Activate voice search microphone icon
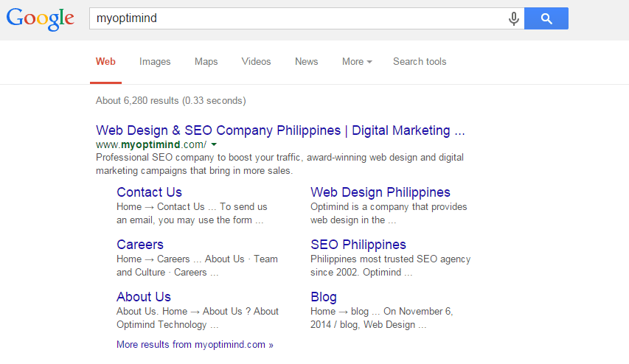The width and height of the screenshot is (629, 364). (x=513, y=18)
